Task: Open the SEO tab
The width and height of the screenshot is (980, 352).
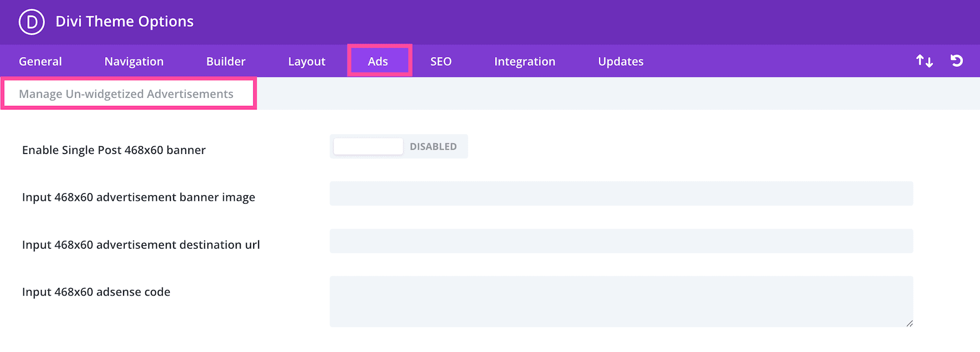Action: coord(440,61)
